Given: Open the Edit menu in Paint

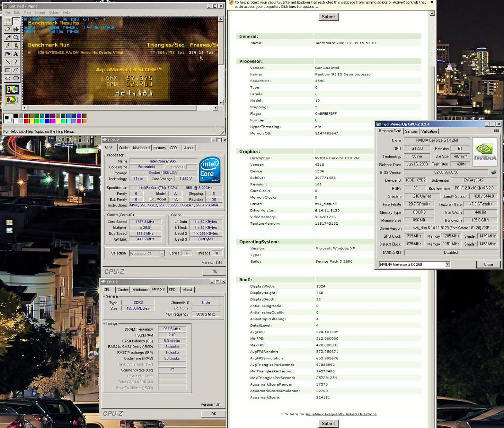Looking at the screenshot, I should coord(17,12).
